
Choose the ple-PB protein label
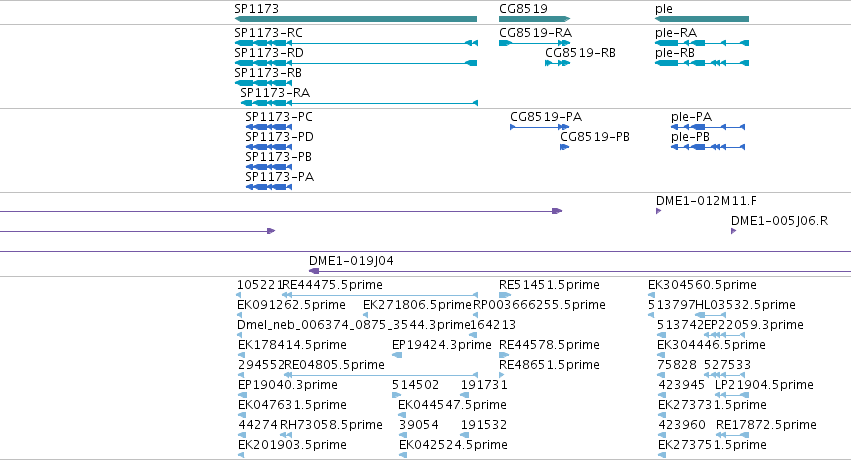pyautogui.click(x=690, y=137)
